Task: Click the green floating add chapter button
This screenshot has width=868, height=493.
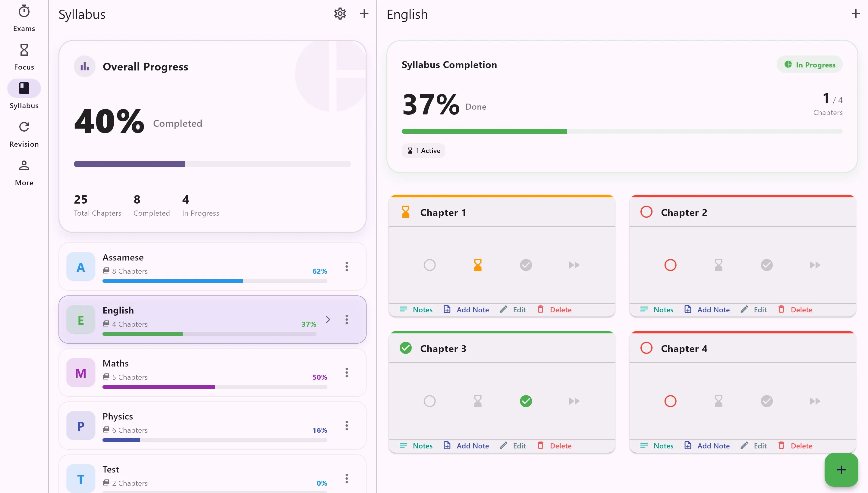Action: click(841, 470)
